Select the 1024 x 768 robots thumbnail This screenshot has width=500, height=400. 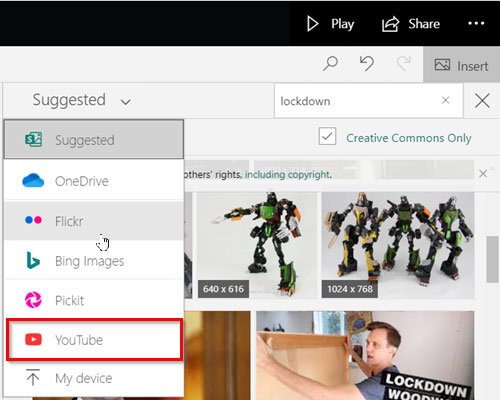tap(398, 245)
